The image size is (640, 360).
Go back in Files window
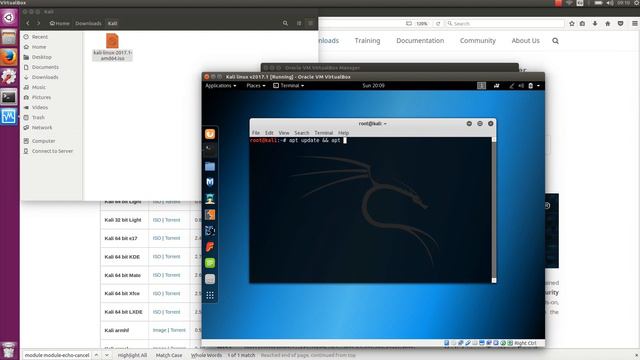tap(28, 23)
